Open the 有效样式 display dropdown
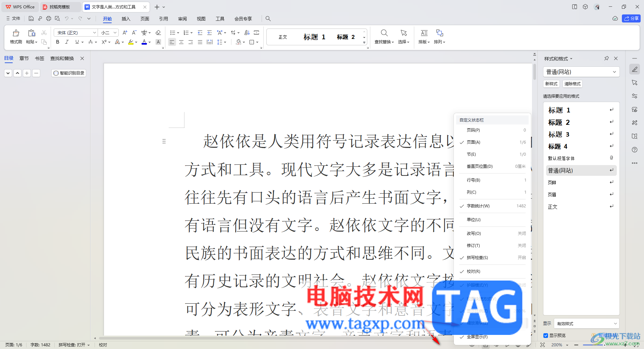 click(x=586, y=323)
